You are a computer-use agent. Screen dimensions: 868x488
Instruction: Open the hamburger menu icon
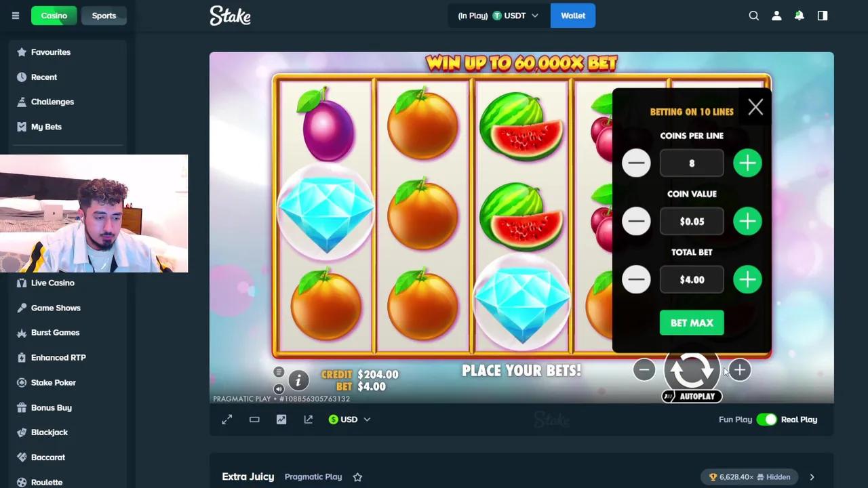tap(15, 16)
